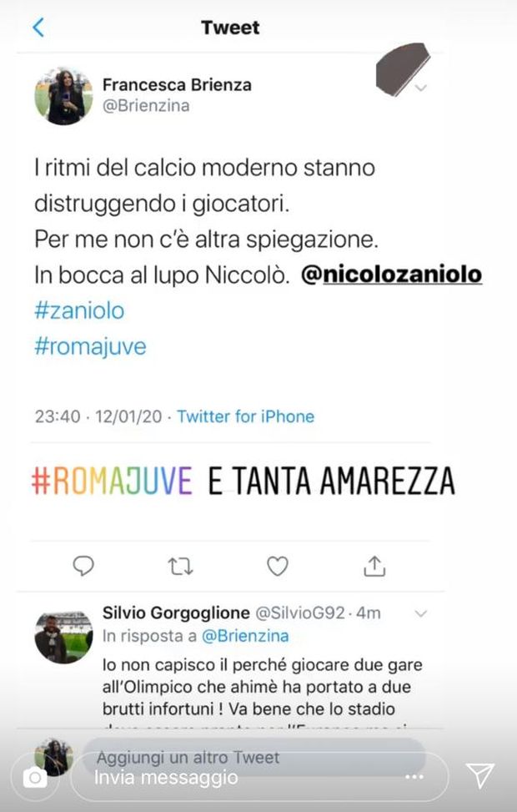Focus the Invia messaggio input field
Screen dimensions: 517x812
258,777
